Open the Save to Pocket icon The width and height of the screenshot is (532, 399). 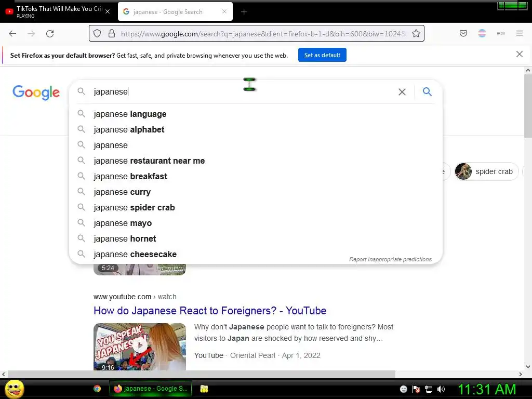coord(463,33)
